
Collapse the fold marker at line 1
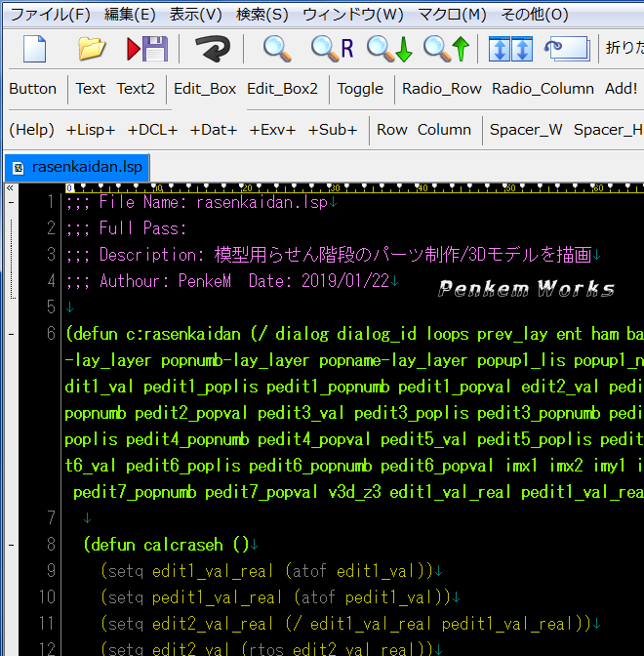(12, 203)
